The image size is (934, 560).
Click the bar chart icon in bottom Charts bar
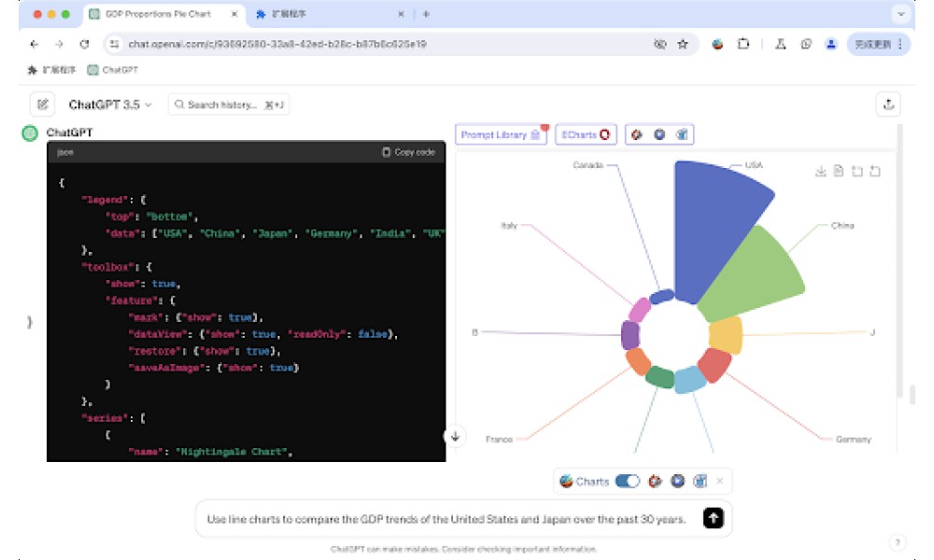point(700,481)
